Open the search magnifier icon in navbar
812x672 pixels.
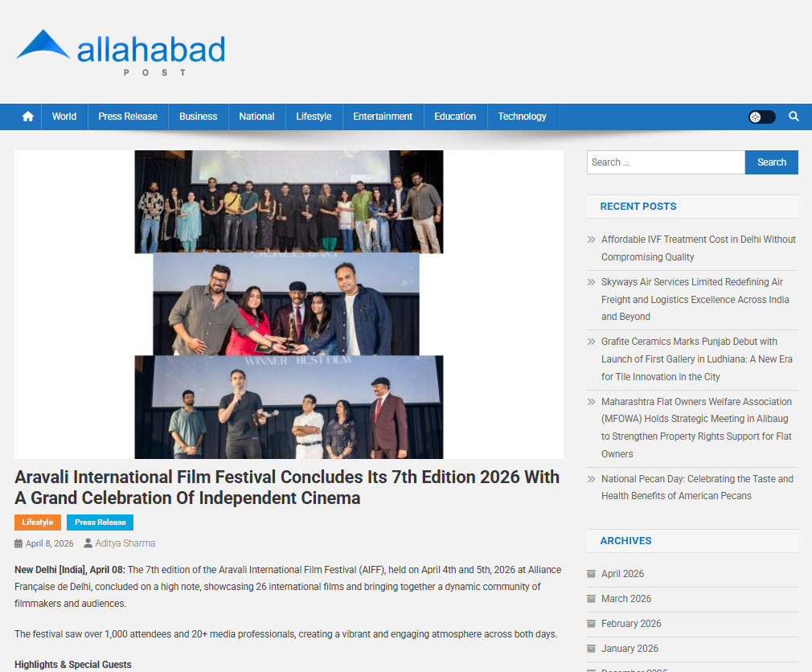point(794,117)
